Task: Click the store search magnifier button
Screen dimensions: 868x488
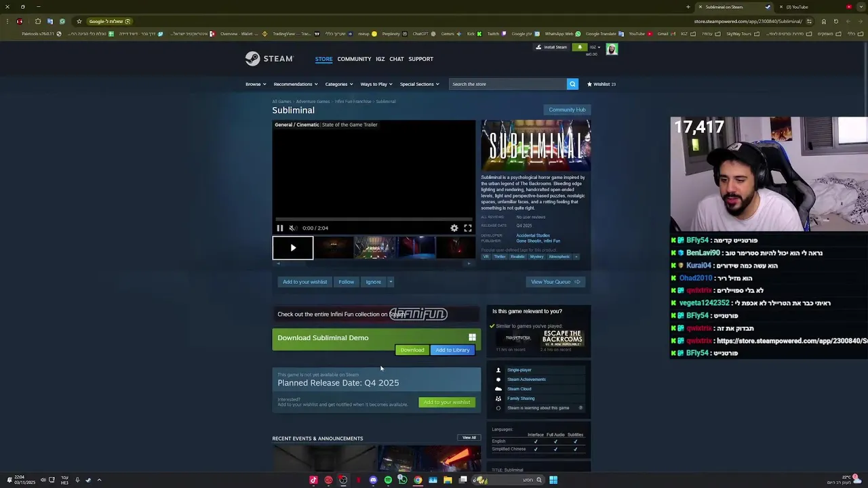Action: (572, 84)
